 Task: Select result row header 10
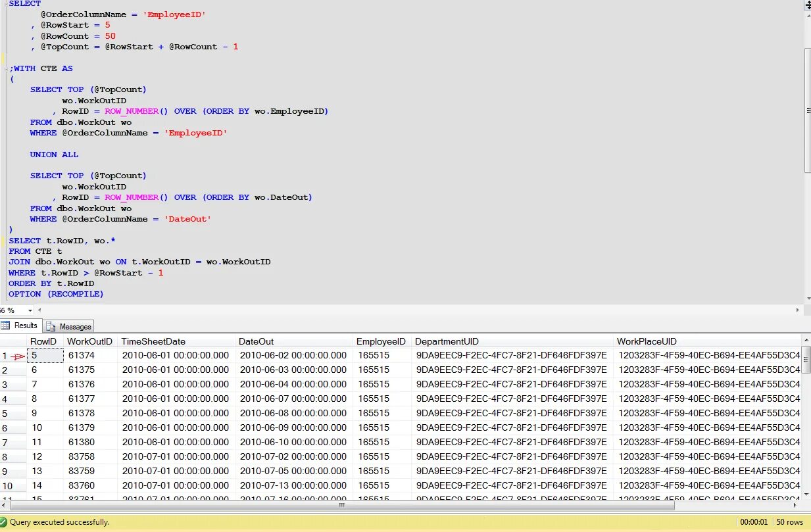pyautogui.click(x=13, y=485)
